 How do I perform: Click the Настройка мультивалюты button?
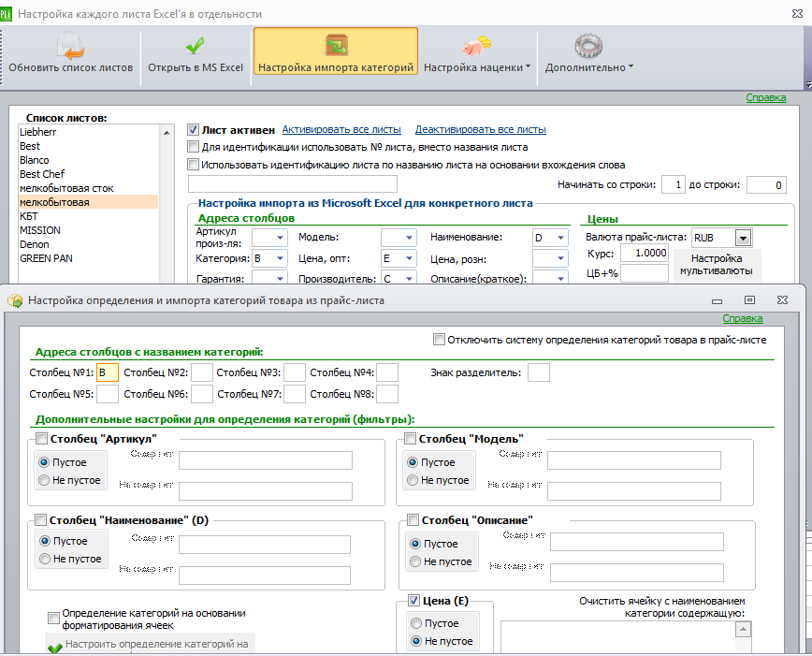[x=717, y=265]
